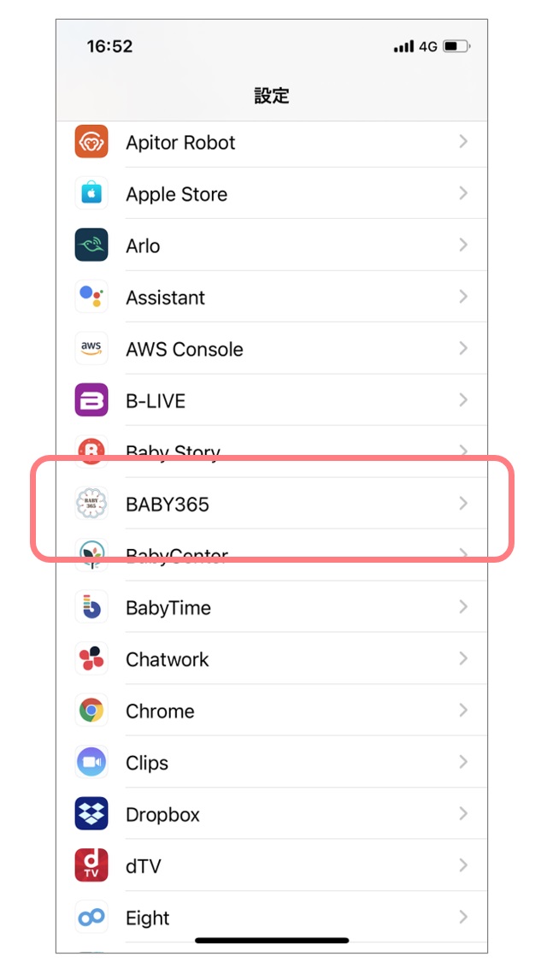Screen dimensions: 547x980
Task: Select the "Clips" label
Action: pos(147,764)
